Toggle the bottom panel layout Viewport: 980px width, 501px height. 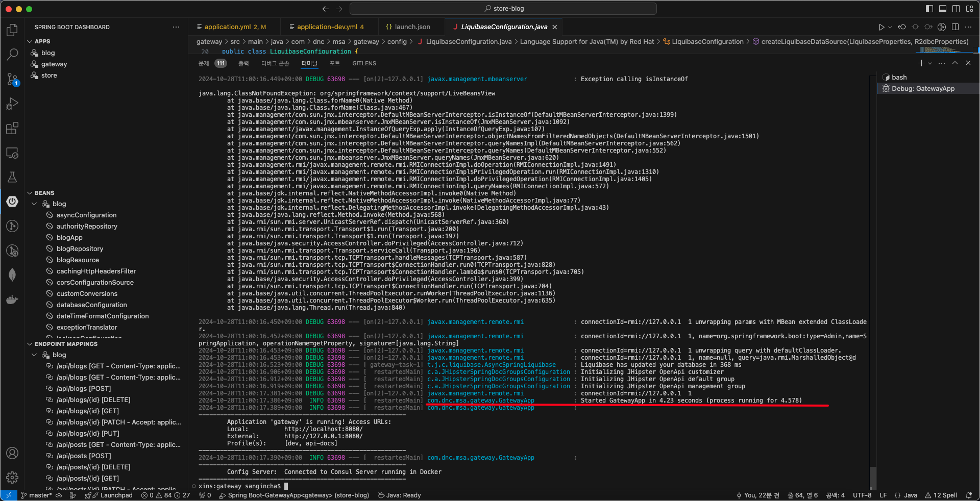[x=942, y=9]
